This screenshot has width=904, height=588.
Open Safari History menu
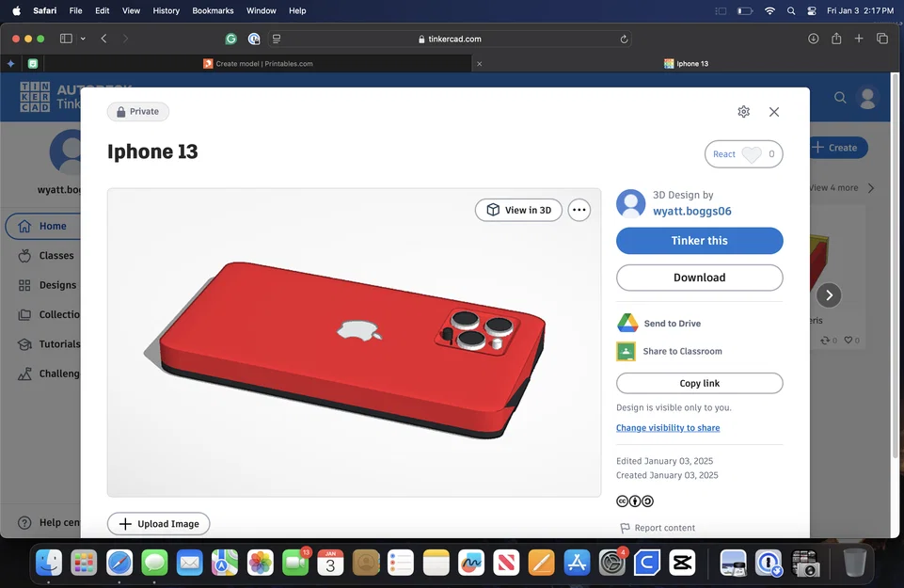(167, 10)
